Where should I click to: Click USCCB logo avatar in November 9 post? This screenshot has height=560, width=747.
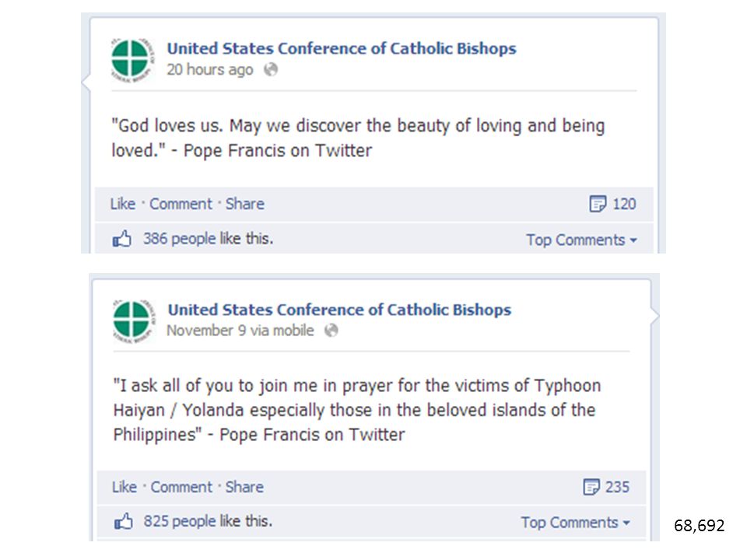(x=135, y=321)
